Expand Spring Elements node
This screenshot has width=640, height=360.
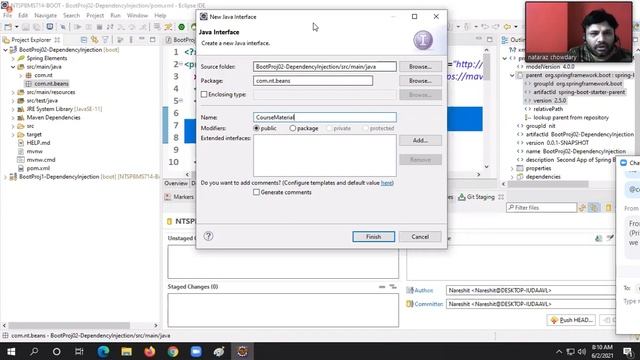coord(13,58)
